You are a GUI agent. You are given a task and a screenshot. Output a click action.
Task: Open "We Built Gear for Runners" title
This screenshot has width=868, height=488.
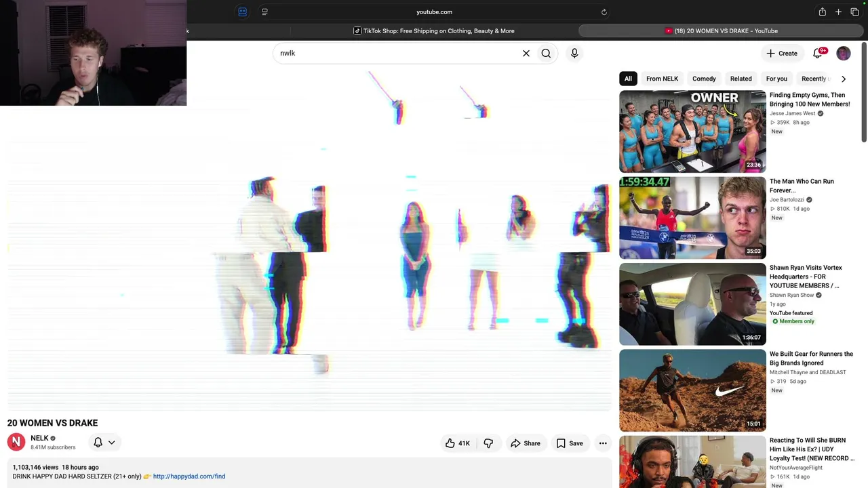[x=811, y=359]
